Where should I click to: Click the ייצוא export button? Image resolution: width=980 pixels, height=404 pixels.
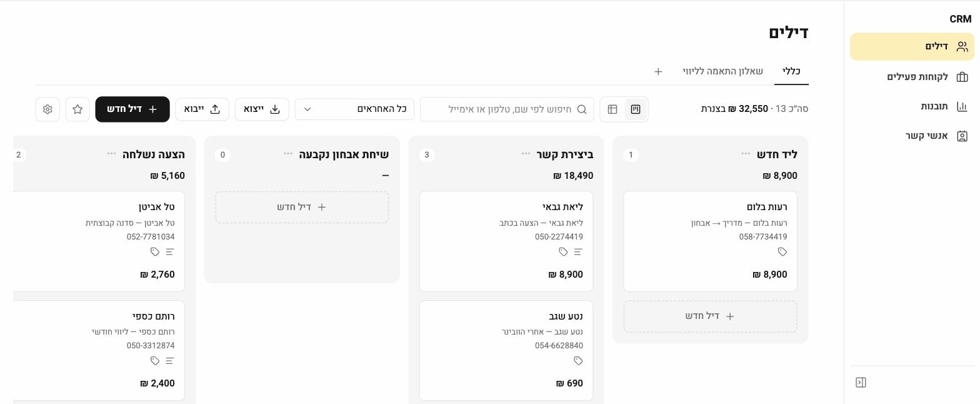262,109
